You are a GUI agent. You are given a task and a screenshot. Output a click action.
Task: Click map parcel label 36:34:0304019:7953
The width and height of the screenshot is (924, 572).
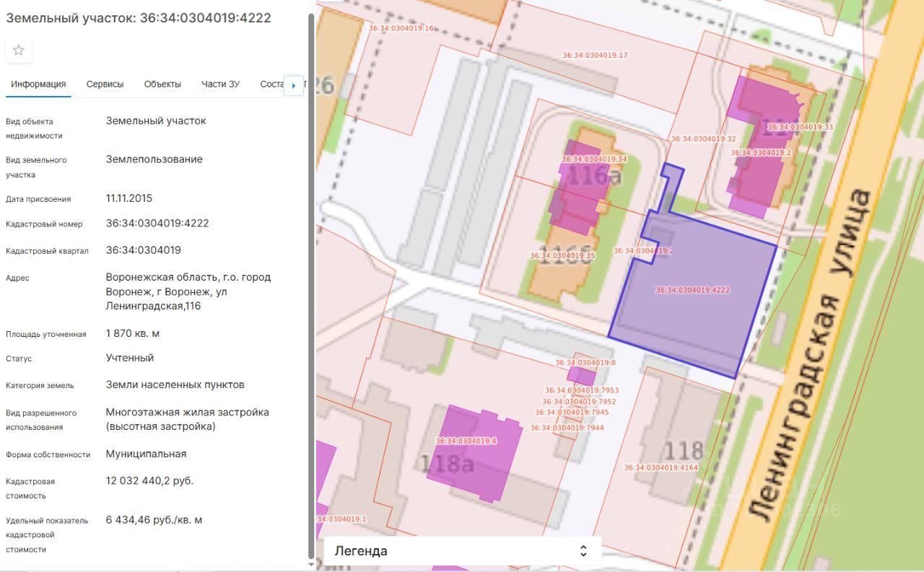tap(582, 390)
